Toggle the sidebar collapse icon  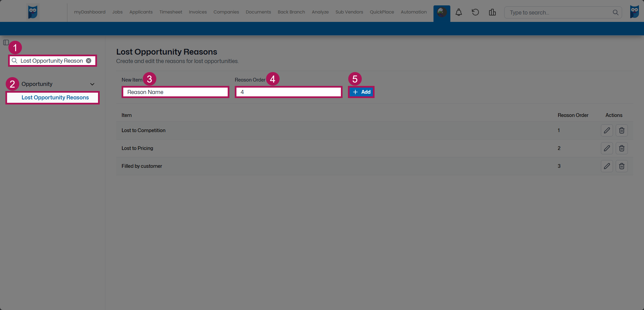pyautogui.click(x=6, y=42)
